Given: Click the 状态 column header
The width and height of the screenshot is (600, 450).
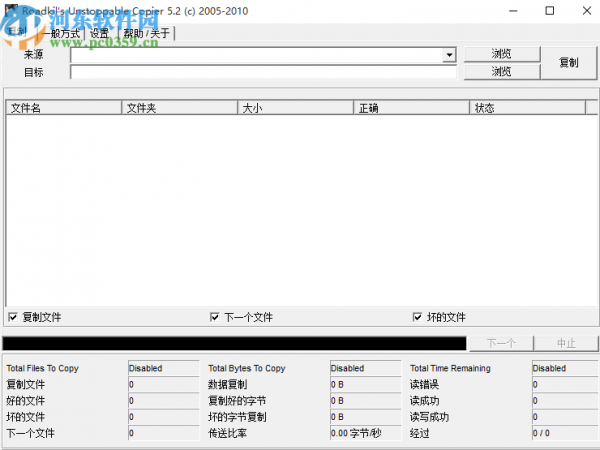Looking at the screenshot, I should tap(528, 108).
